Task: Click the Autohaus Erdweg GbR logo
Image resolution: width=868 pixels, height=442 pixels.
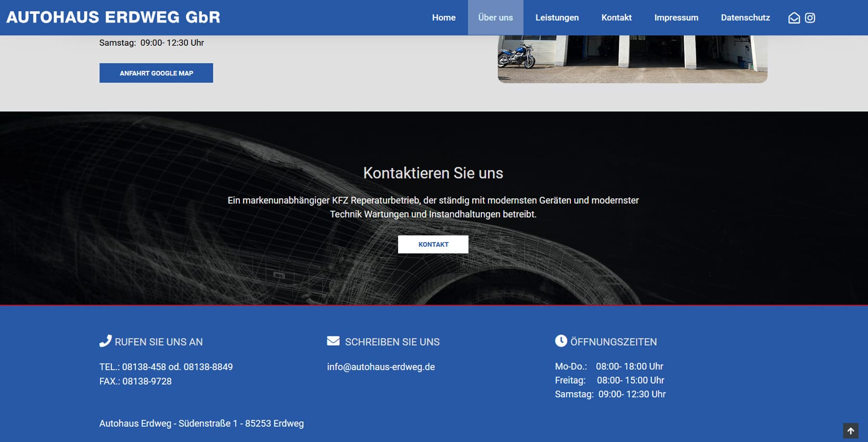Action: click(113, 17)
